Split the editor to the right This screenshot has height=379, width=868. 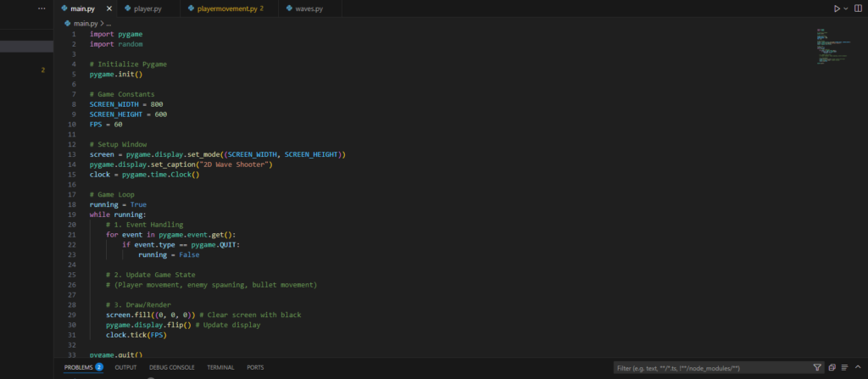(858, 8)
